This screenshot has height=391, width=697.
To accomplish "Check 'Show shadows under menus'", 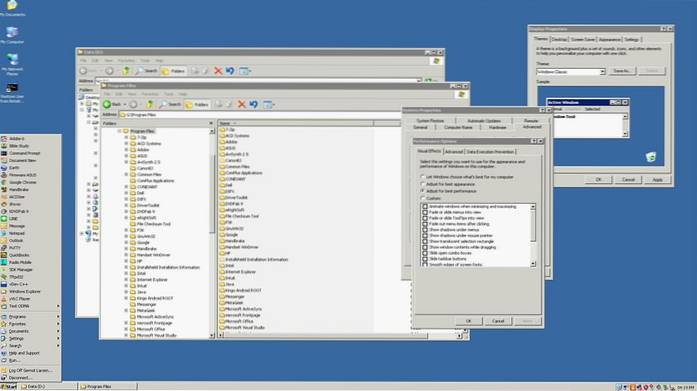I will coord(425,230).
